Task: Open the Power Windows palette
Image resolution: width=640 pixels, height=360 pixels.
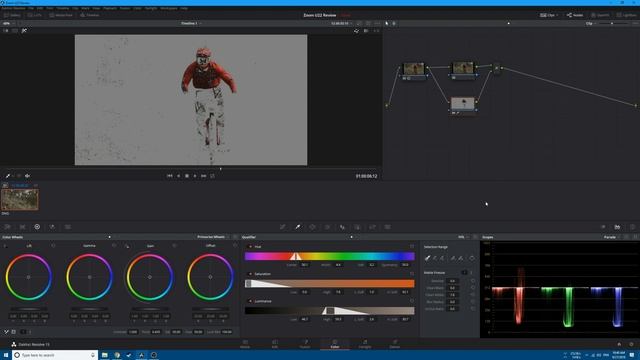Action: [312, 227]
